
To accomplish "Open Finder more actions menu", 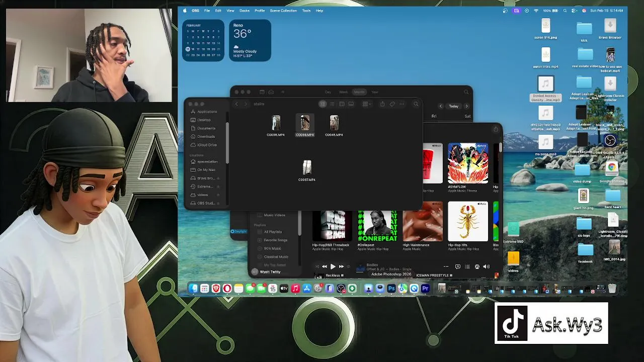I will click(402, 104).
